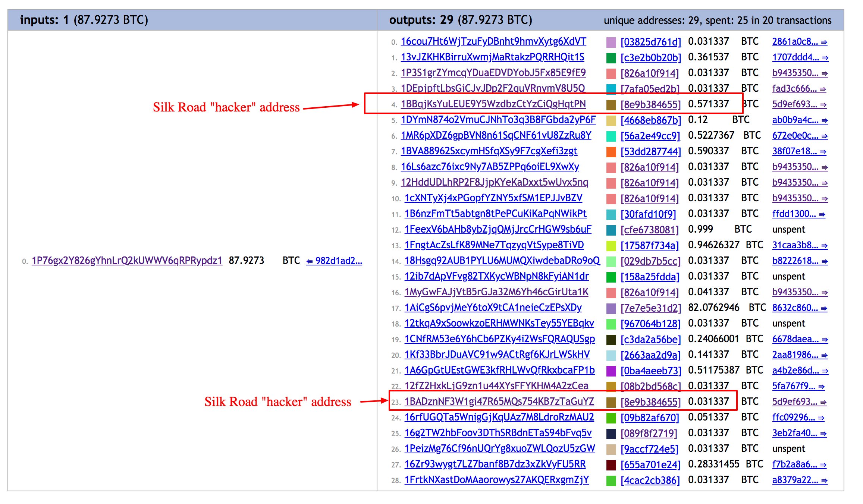
Task: Click purple swatch beside [0ba4aeeb73]
Action: (611, 371)
